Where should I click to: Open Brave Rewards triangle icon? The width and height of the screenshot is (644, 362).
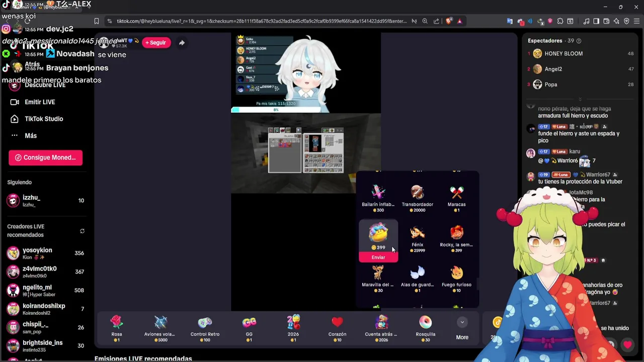point(459,21)
